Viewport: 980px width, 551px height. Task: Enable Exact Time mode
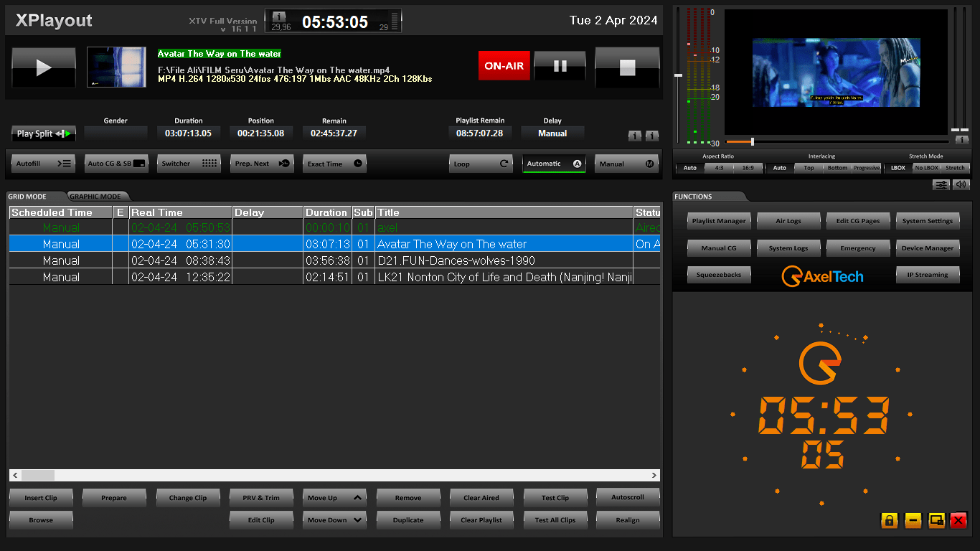click(335, 164)
